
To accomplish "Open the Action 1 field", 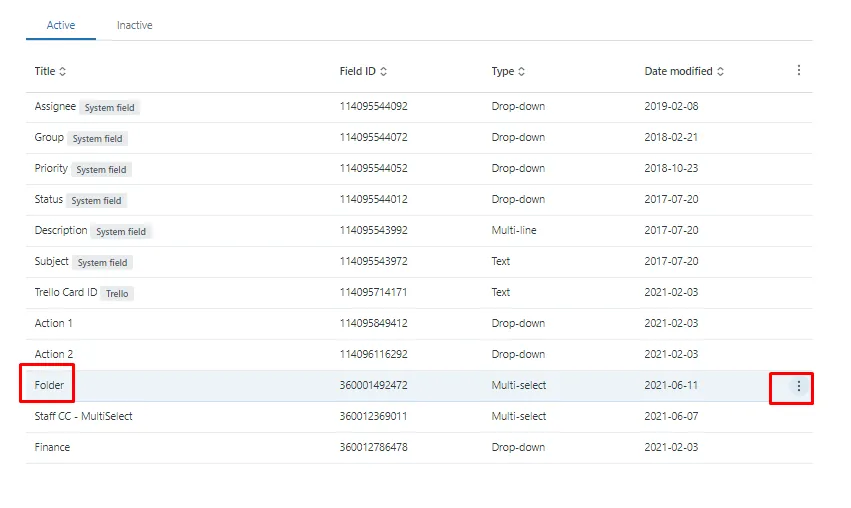I will [53, 323].
